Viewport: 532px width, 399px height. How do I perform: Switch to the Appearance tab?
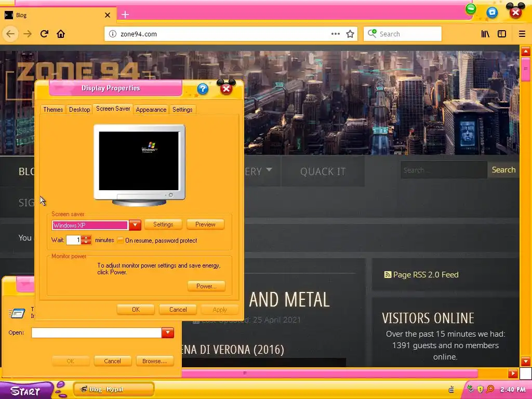click(151, 110)
